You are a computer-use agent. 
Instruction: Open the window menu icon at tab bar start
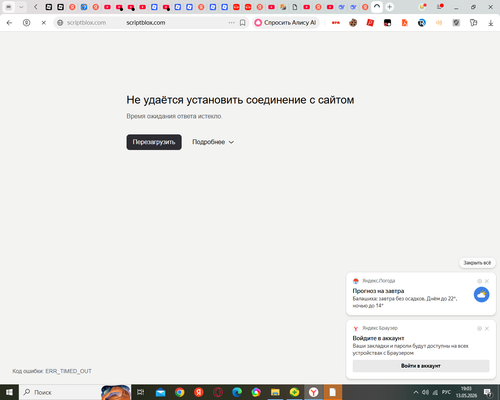click(x=9, y=7)
